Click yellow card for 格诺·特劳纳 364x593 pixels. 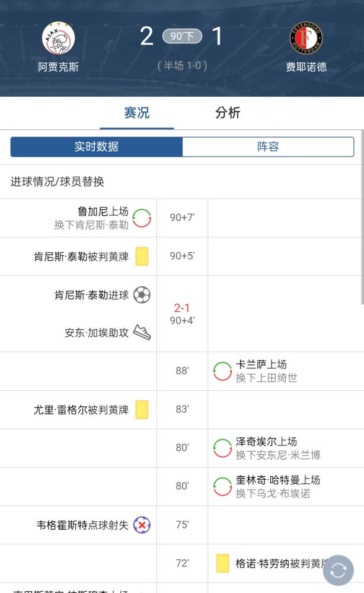click(223, 563)
